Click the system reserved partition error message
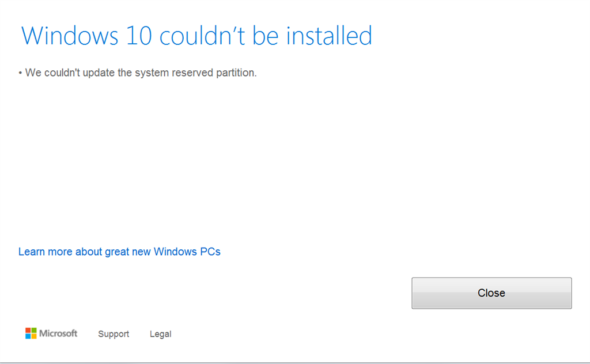The height and width of the screenshot is (364, 590). (x=141, y=73)
